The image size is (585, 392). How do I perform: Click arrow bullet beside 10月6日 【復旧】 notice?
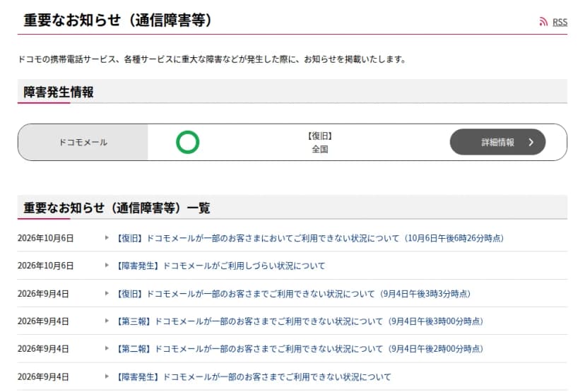pyautogui.click(x=107, y=237)
